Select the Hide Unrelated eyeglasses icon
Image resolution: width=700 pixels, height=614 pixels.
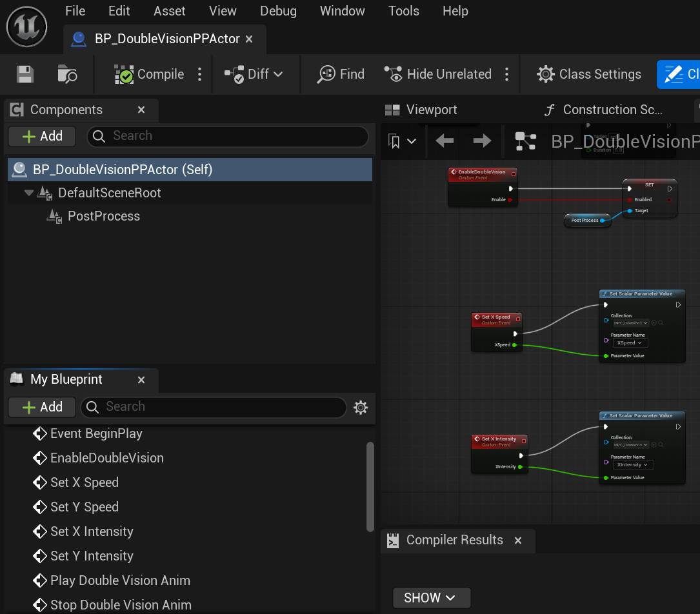point(392,74)
